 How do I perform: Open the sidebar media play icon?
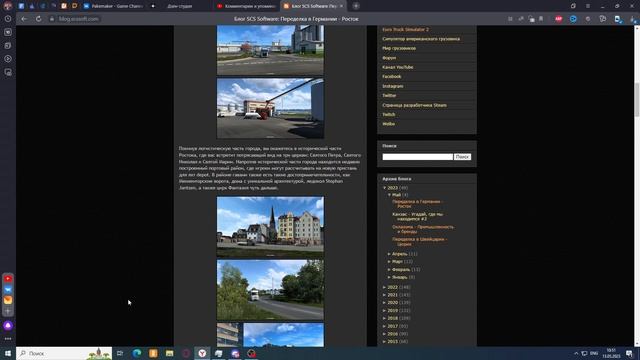pos(8,59)
